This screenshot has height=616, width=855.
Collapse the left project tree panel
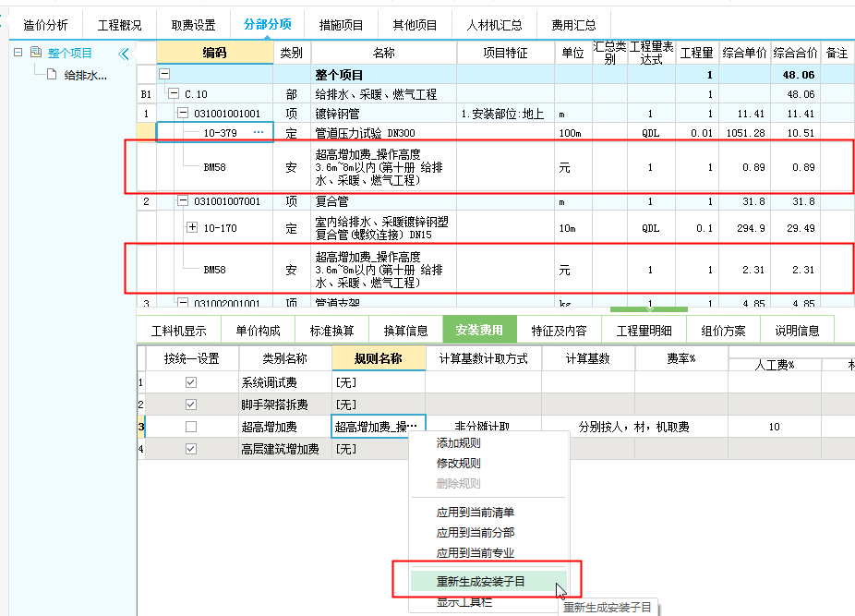[124, 54]
